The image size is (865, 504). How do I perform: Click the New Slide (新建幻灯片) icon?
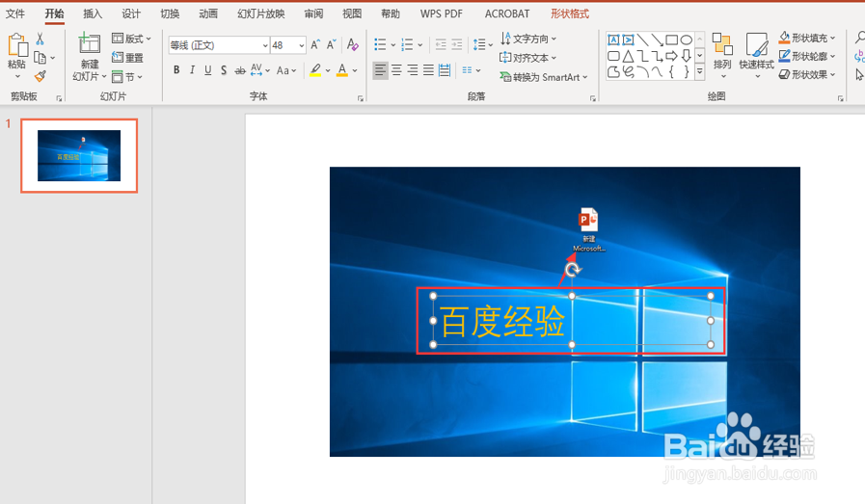tap(90, 44)
